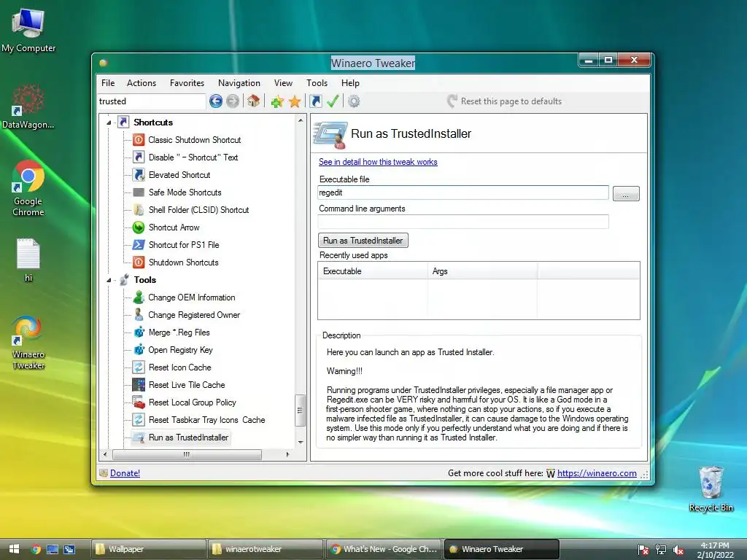Screen dimensions: 747x560
Task: Select 'Open Registry Key' tree item
Action: point(180,350)
